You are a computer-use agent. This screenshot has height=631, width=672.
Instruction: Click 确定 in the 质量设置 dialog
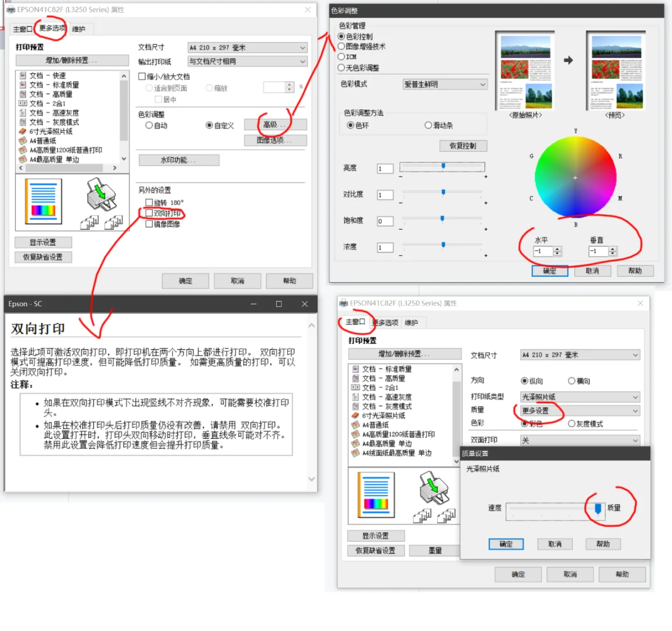click(x=506, y=544)
